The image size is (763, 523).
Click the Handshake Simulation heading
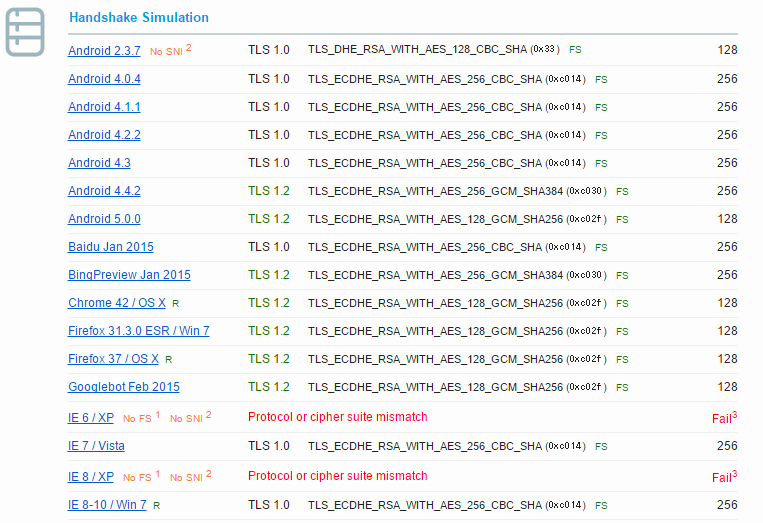[139, 18]
